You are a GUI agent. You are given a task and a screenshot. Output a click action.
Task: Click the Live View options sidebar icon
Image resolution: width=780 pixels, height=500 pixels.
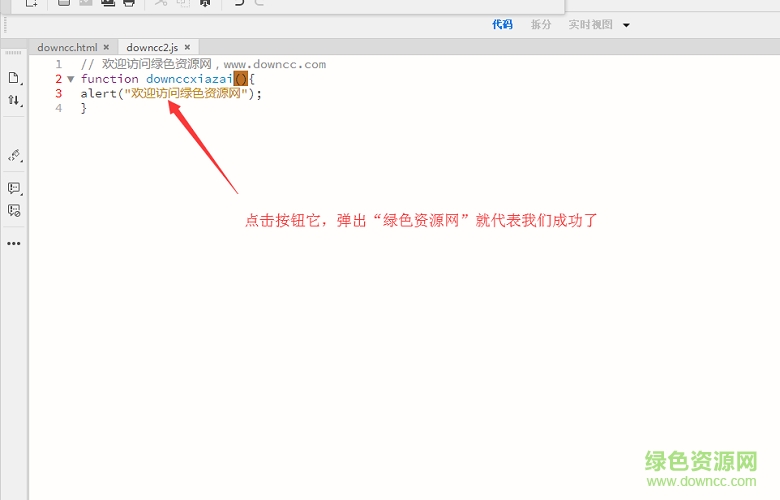tap(14, 155)
